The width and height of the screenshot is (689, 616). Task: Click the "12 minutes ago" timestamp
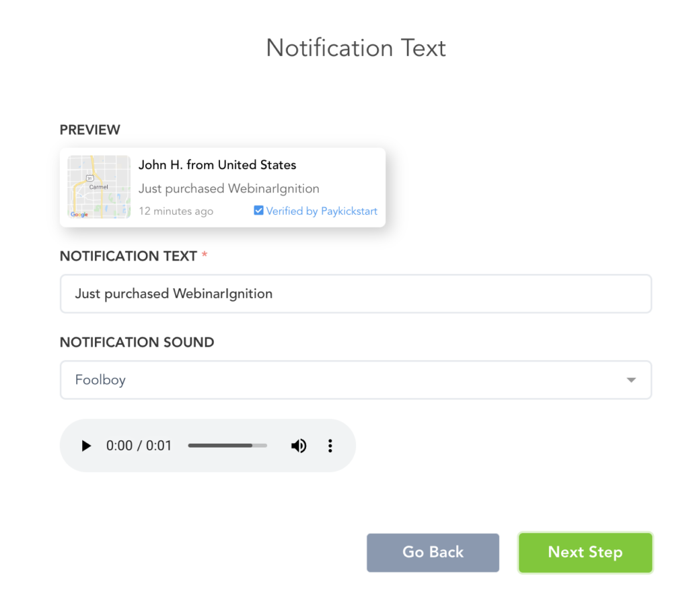[176, 211]
